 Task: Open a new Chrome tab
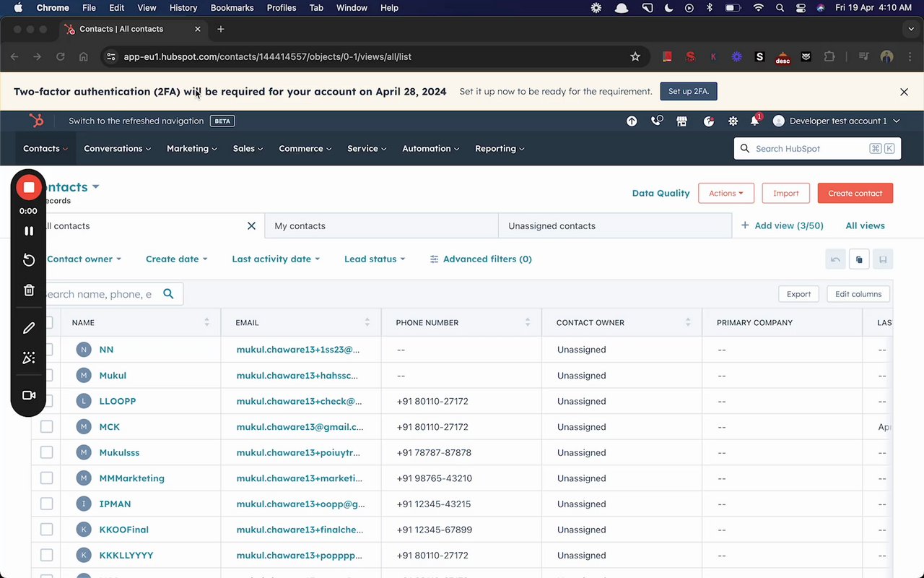coord(221,29)
